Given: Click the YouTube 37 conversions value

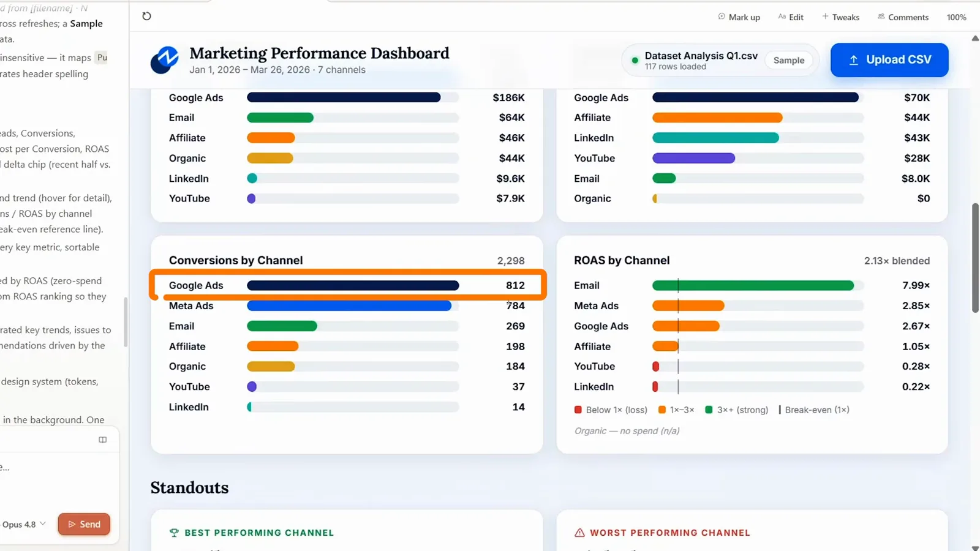Looking at the screenshot, I should tap(518, 386).
